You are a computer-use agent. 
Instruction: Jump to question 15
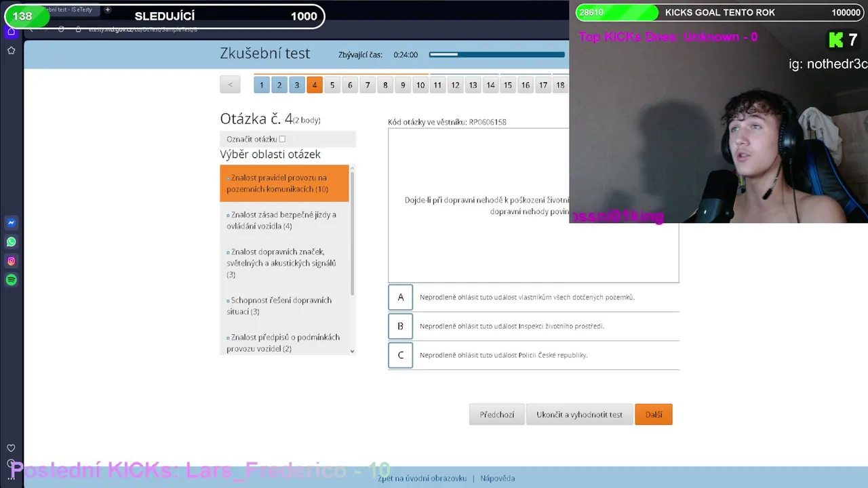coord(508,85)
